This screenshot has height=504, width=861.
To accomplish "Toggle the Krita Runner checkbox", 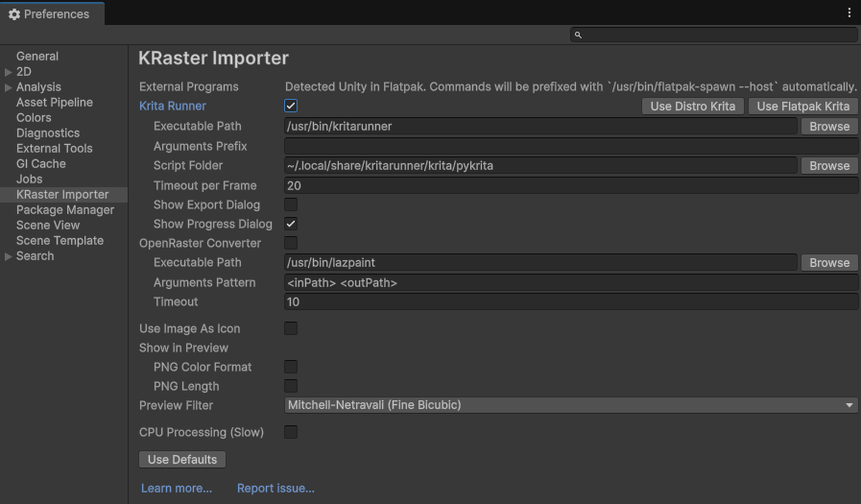I will click(x=291, y=106).
